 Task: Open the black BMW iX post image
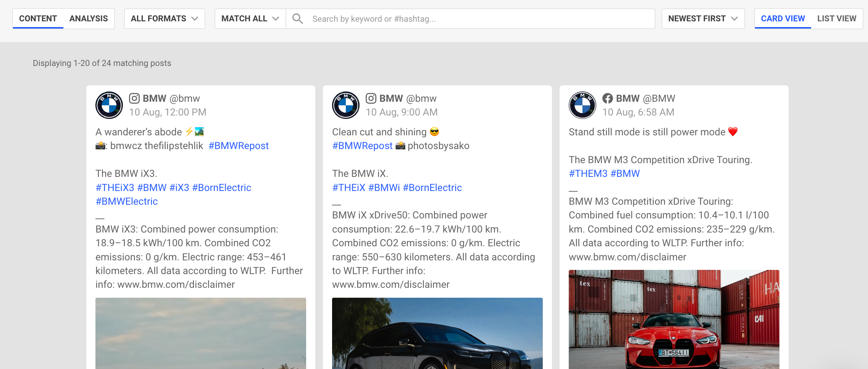(x=437, y=333)
